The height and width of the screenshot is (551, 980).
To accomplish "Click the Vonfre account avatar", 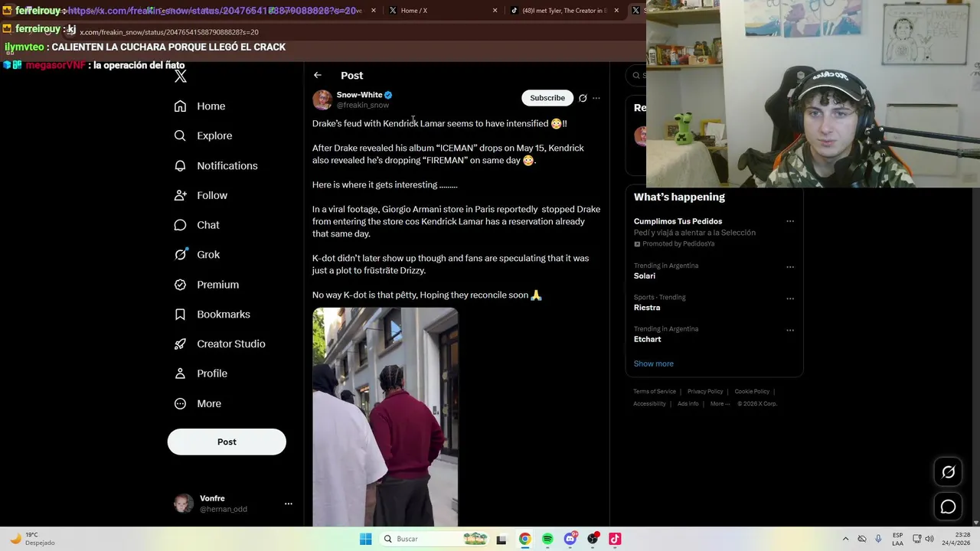I will coord(184,504).
